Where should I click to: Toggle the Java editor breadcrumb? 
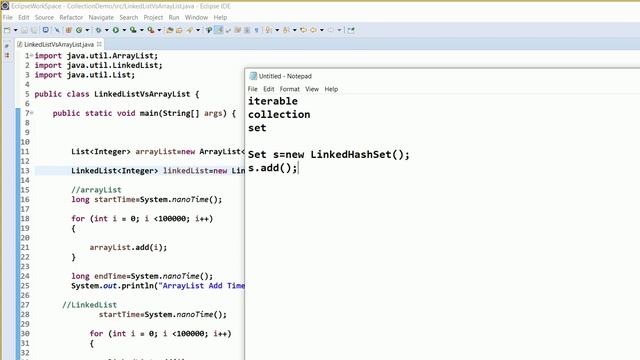point(209,30)
